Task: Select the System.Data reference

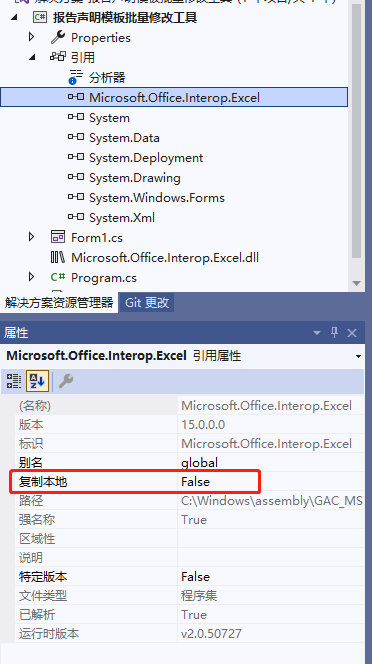Action: tap(124, 138)
